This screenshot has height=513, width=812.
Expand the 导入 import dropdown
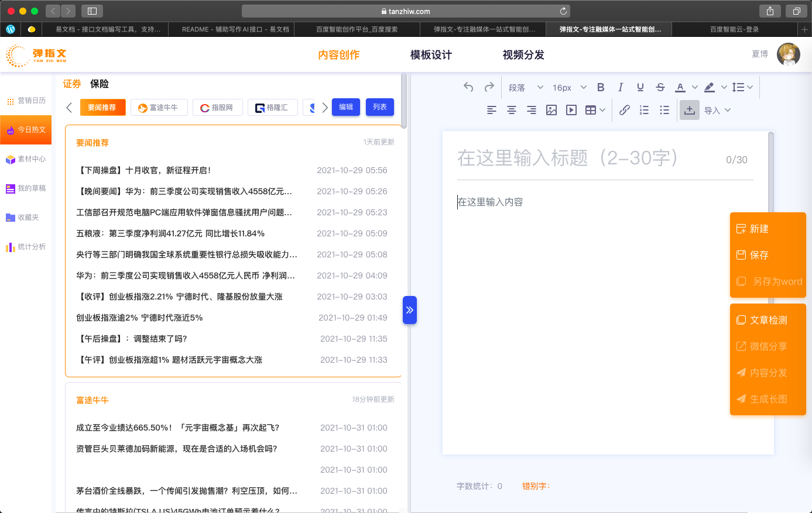click(717, 110)
